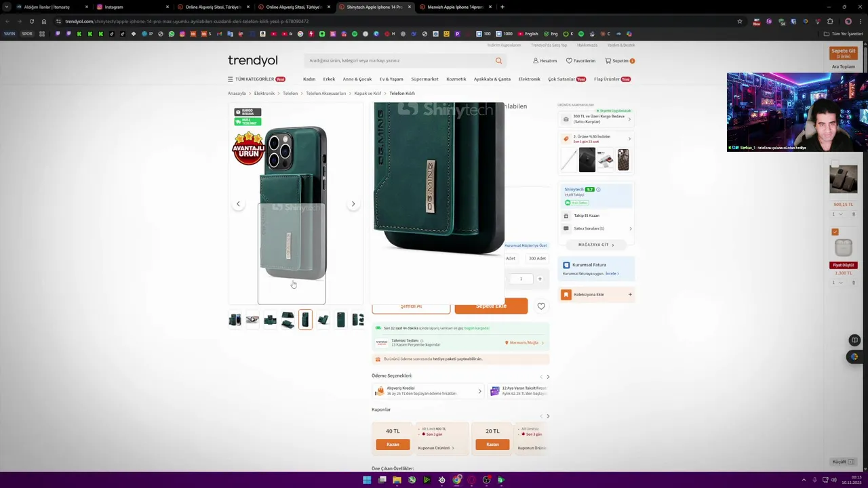Choose the 300 Adet quantity option

click(537, 258)
